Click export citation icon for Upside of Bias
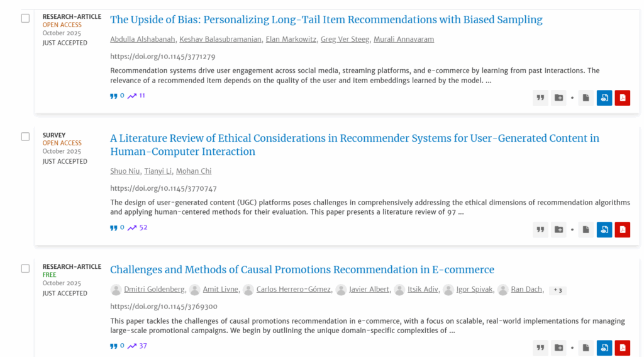Screen dimensions: 644x357 point(540,98)
